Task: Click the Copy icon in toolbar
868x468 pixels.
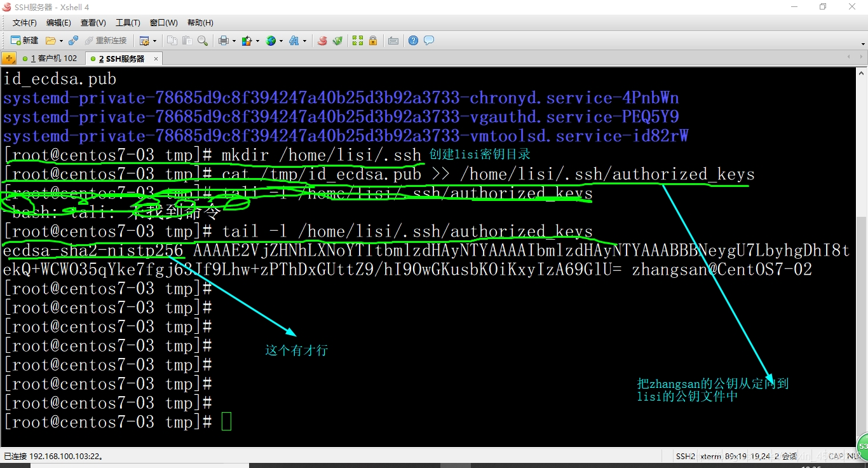Action: click(x=172, y=41)
